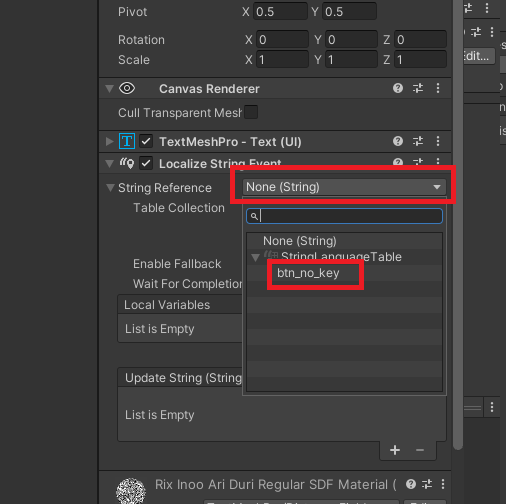Click the Rotation Y field
506x504 pixels.
(x=351, y=40)
